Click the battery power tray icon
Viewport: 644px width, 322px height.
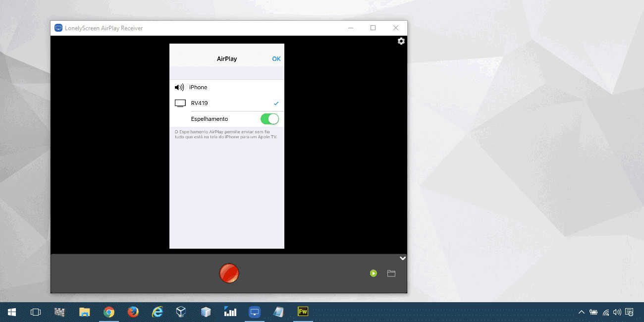point(593,312)
